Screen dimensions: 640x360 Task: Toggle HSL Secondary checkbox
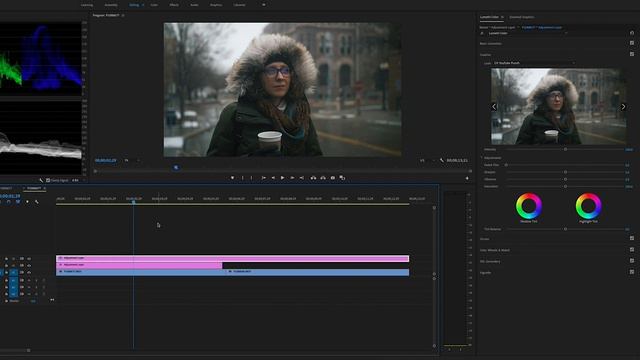[x=632, y=260]
